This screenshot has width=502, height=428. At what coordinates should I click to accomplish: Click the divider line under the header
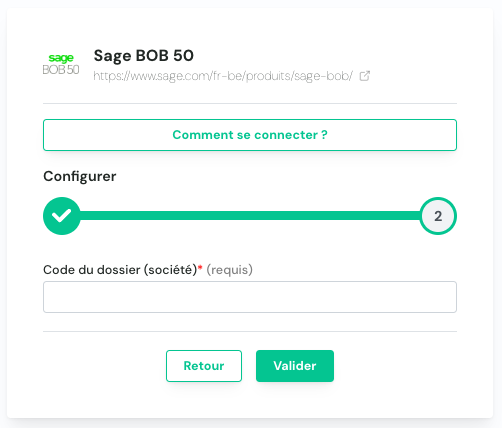[250, 103]
